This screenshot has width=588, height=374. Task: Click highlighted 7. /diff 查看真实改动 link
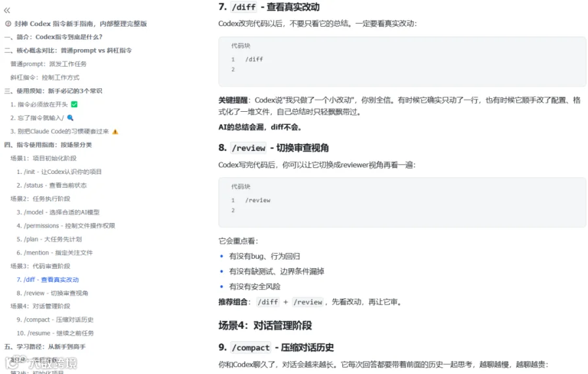pyautogui.click(x=48, y=279)
